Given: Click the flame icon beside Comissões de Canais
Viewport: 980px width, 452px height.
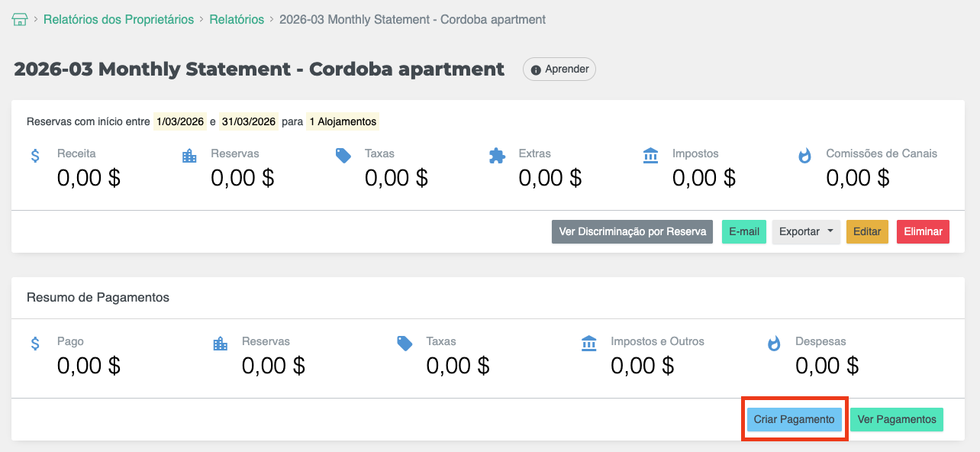Looking at the screenshot, I should [x=804, y=156].
